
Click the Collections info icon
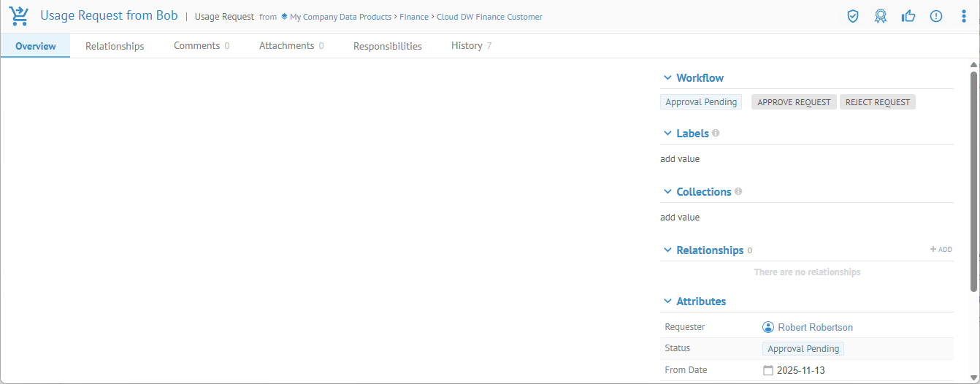[738, 191]
